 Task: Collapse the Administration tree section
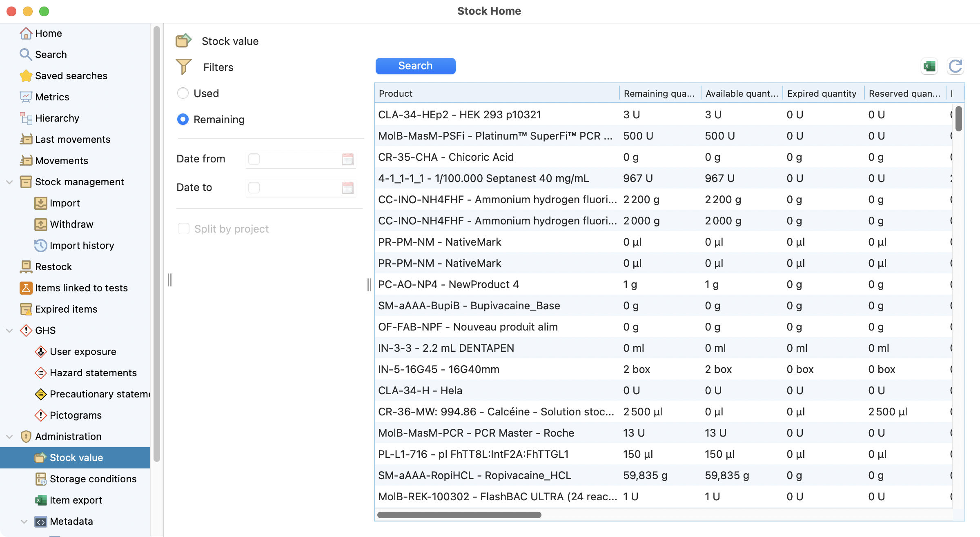[x=9, y=437]
